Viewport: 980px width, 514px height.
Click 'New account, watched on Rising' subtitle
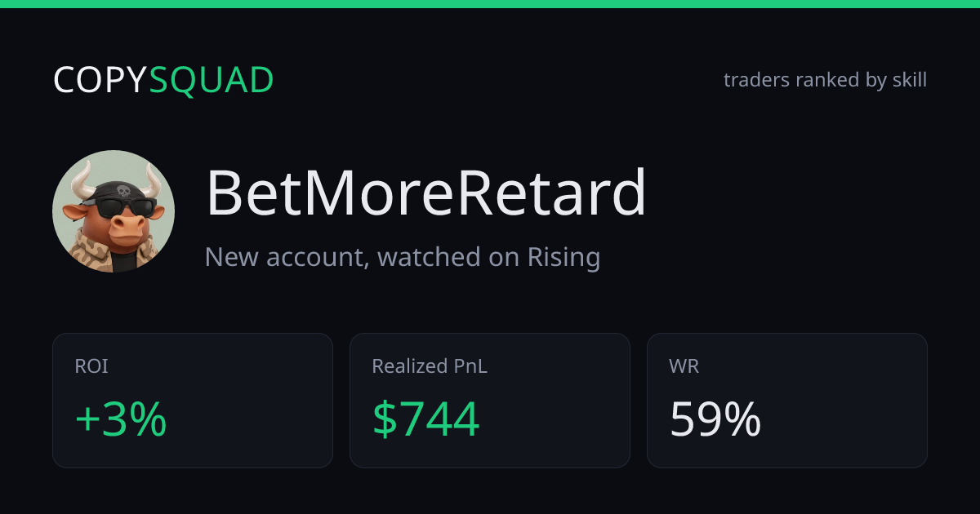[403, 257]
